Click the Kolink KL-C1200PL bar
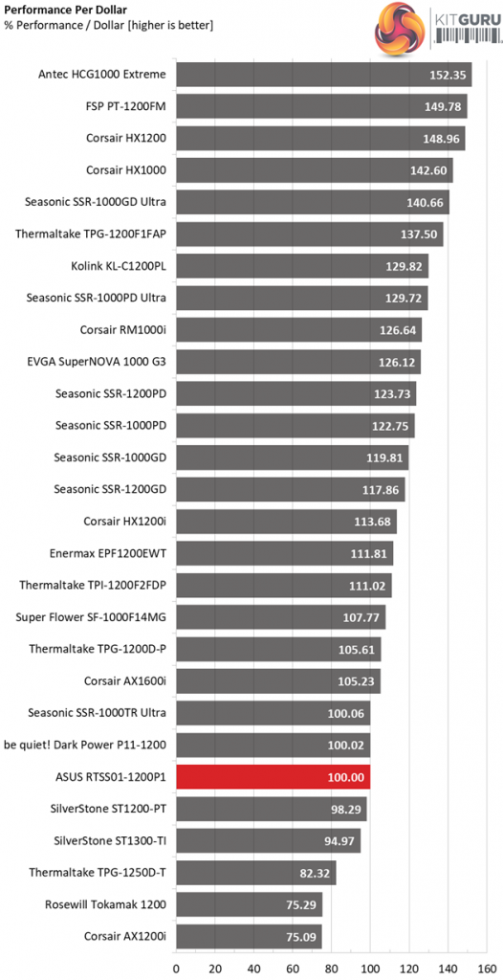 pos(302,266)
